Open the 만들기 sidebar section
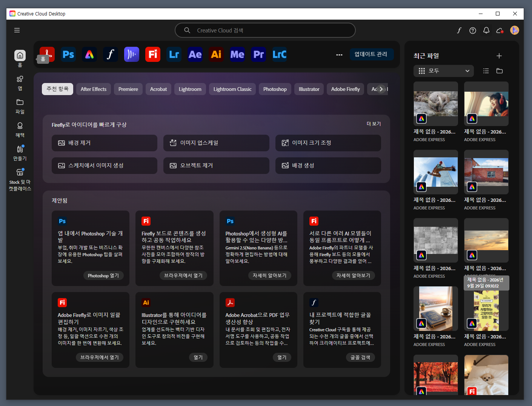This screenshot has width=532, height=406. pyautogui.click(x=20, y=153)
